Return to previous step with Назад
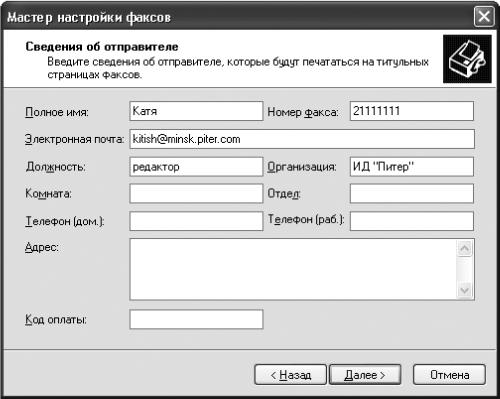 click(290, 375)
